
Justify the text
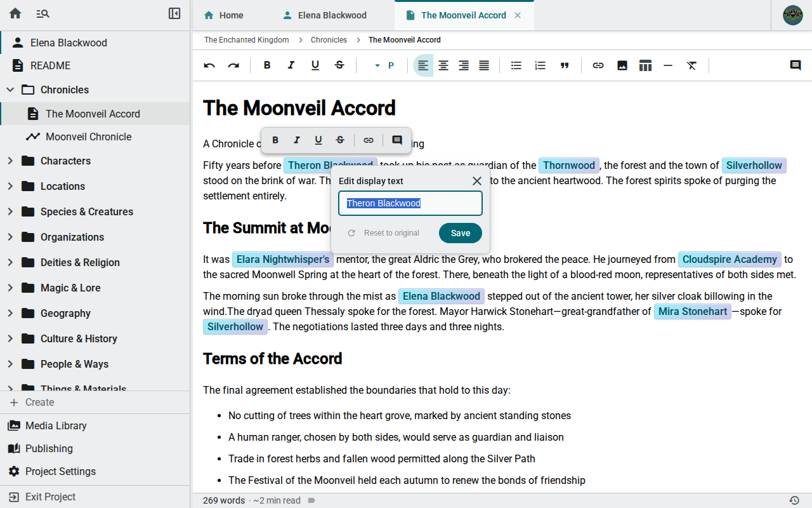tap(484, 65)
